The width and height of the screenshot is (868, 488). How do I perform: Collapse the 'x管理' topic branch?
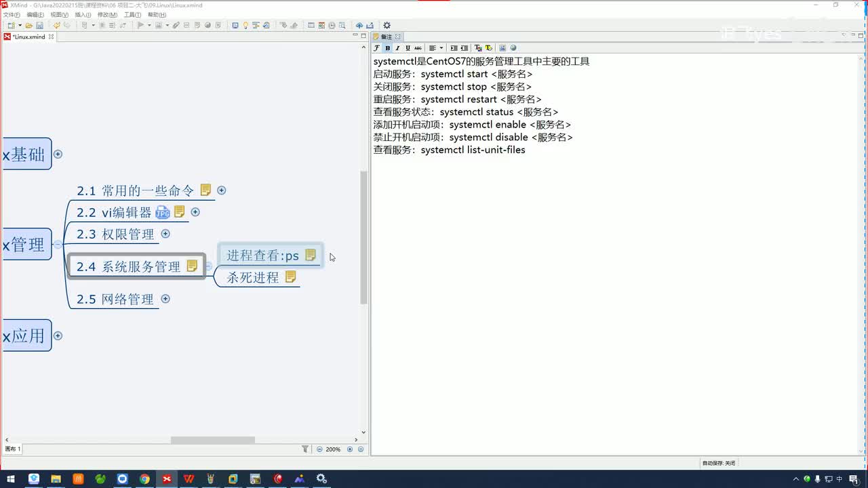click(58, 245)
